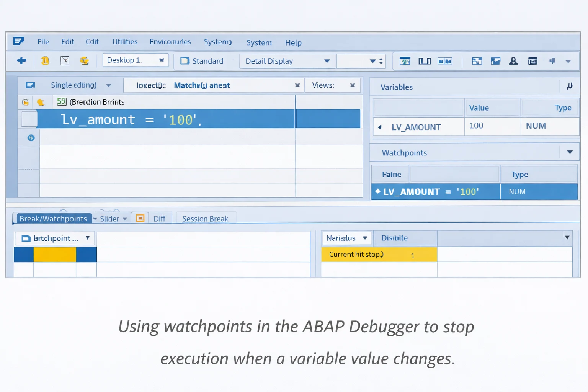Expand the LV_AMOUNT variable row
Viewport: 588px width, 392px height.
(380, 127)
